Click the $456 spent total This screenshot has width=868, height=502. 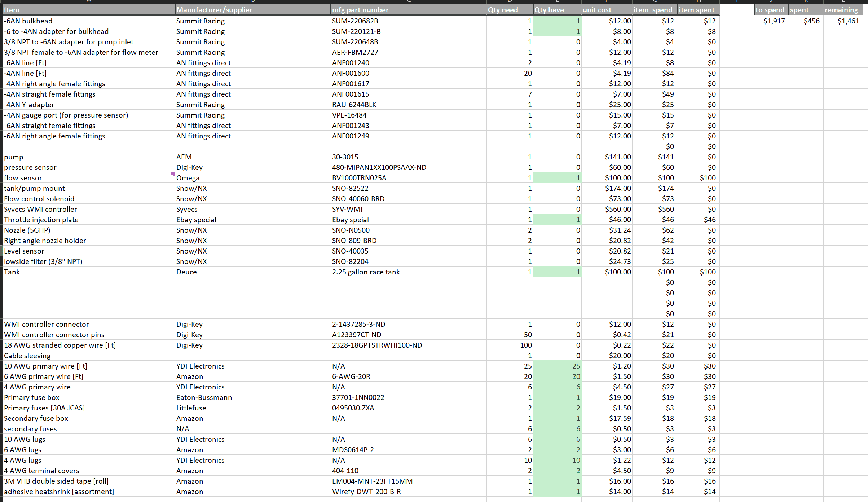pyautogui.click(x=806, y=21)
